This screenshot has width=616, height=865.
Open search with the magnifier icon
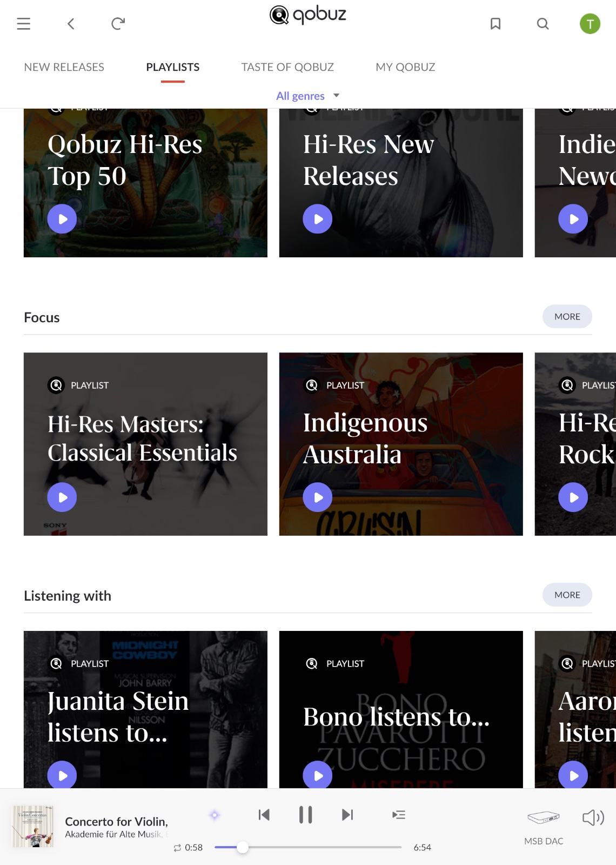tap(543, 24)
